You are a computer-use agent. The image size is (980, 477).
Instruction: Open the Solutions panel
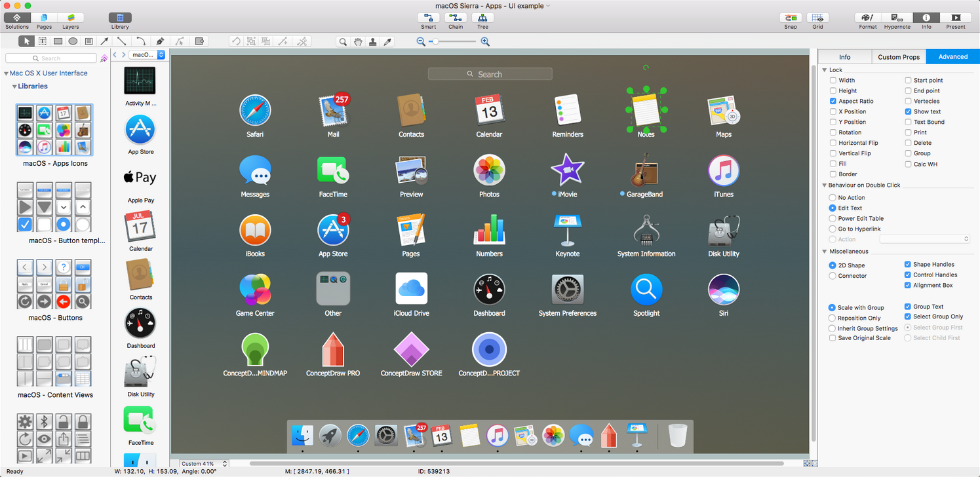[17, 18]
